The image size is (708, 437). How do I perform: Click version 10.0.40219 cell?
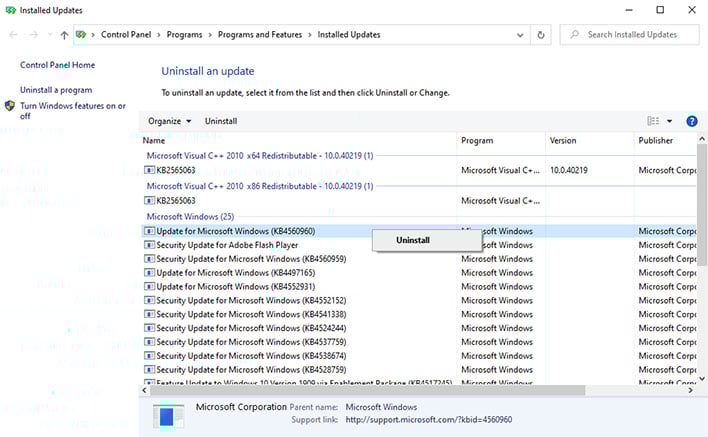[x=568, y=170]
